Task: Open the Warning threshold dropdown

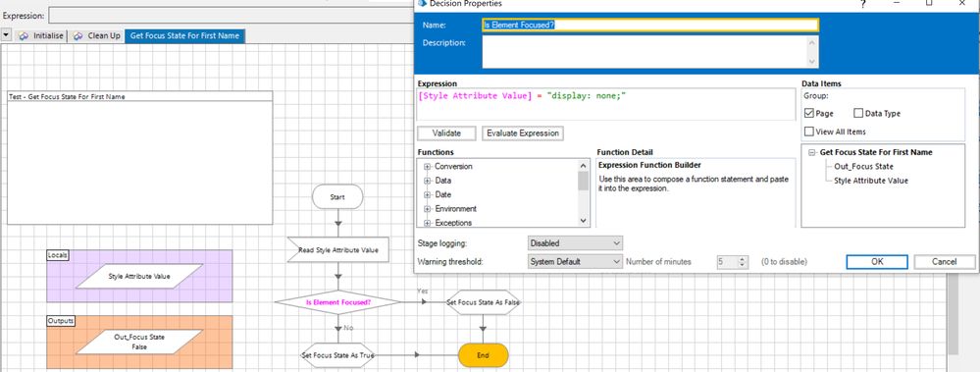Action: [x=575, y=261]
